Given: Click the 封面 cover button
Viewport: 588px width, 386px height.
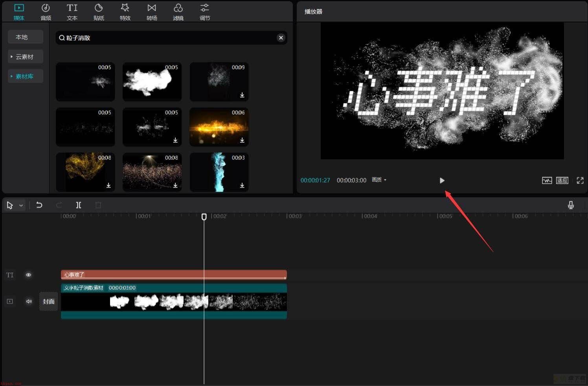Looking at the screenshot, I should click(x=48, y=301).
